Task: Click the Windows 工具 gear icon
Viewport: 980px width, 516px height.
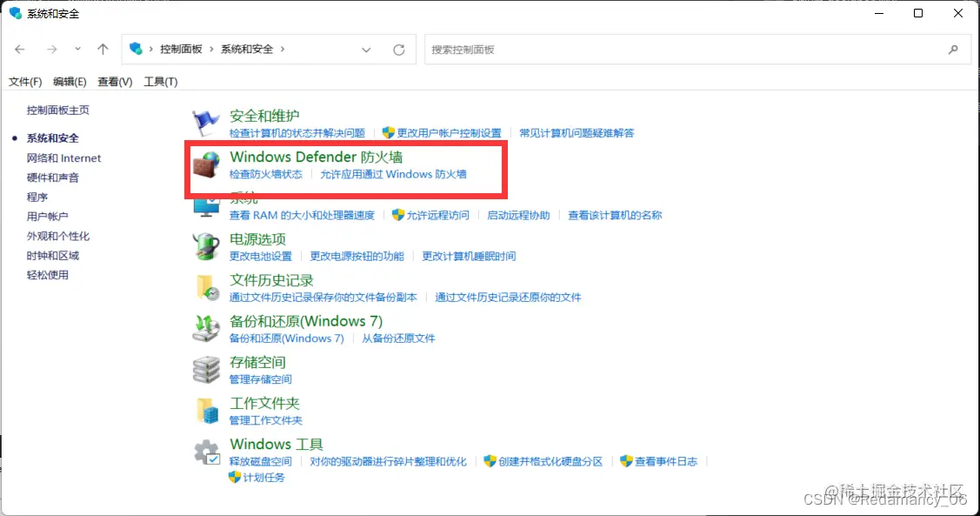Action: pyautogui.click(x=206, y=452)
